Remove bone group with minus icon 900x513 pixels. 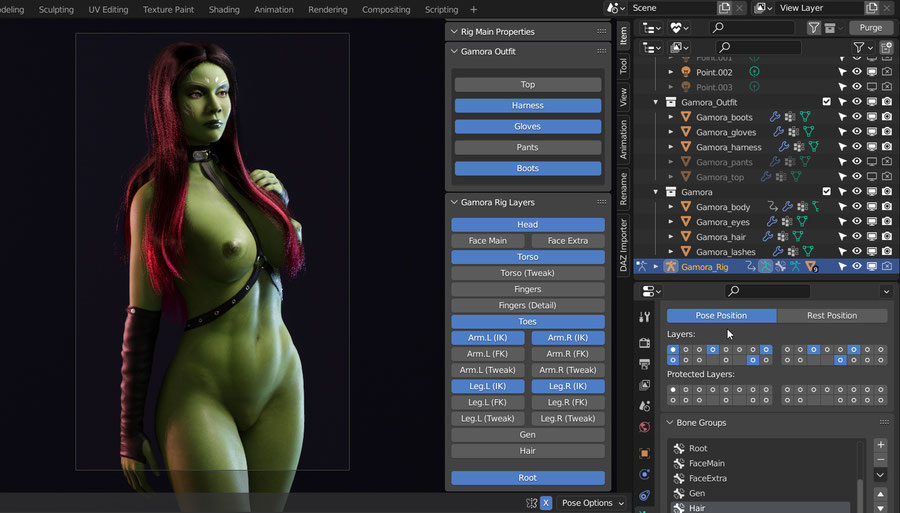tap(880, 460)
